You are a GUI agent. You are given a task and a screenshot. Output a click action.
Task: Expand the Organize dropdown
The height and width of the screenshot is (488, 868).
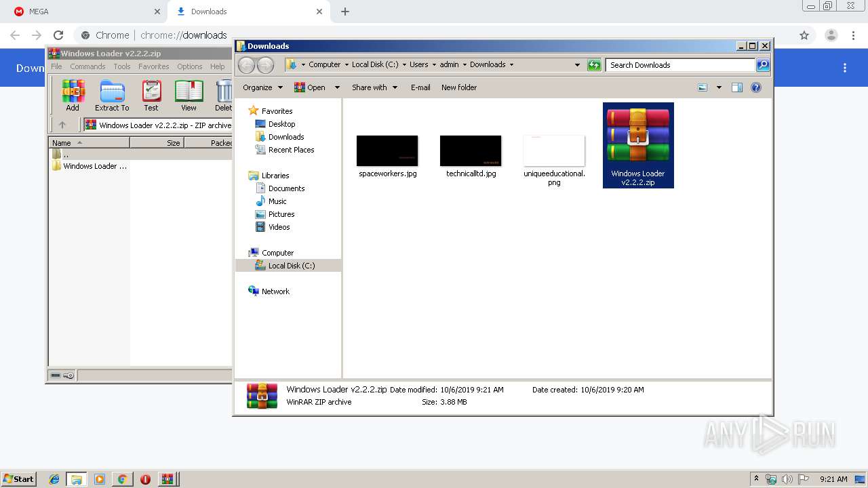262,87
